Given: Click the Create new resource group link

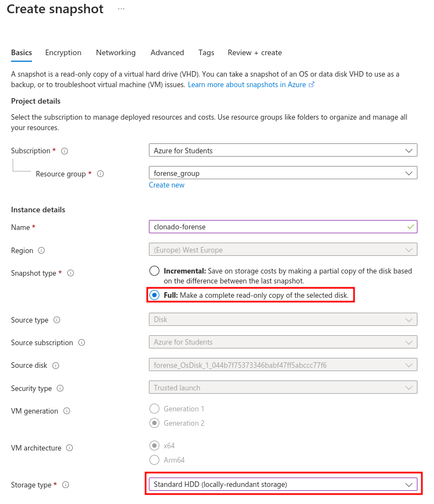Looking at the screenshot, I should [167, 185].
